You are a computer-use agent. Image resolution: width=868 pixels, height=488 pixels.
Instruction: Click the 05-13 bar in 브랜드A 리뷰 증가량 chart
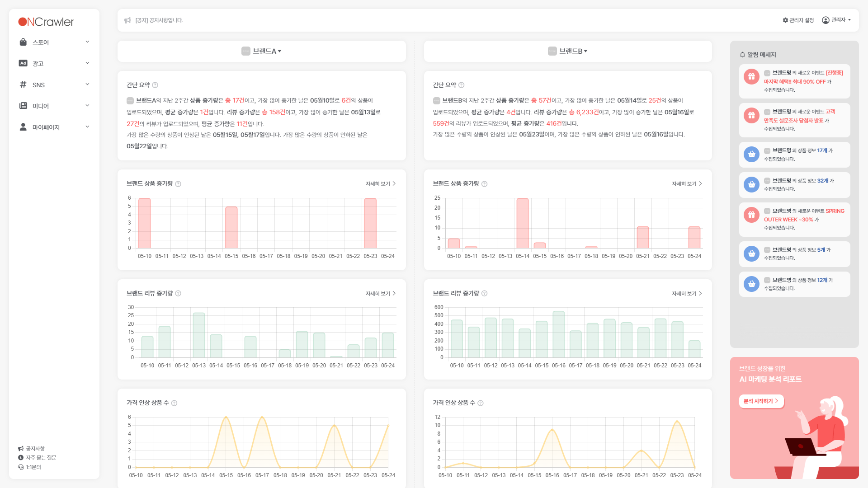(199, 335)
